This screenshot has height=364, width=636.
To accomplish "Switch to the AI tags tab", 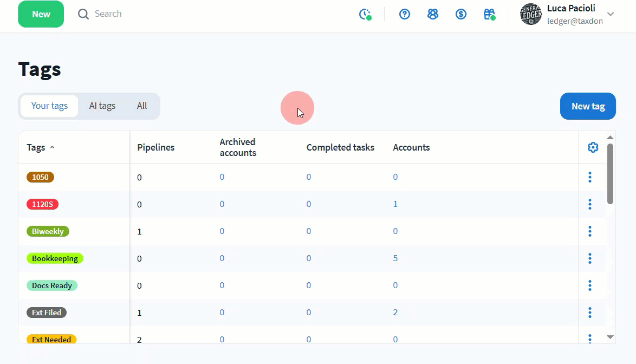I will point(102,106).
